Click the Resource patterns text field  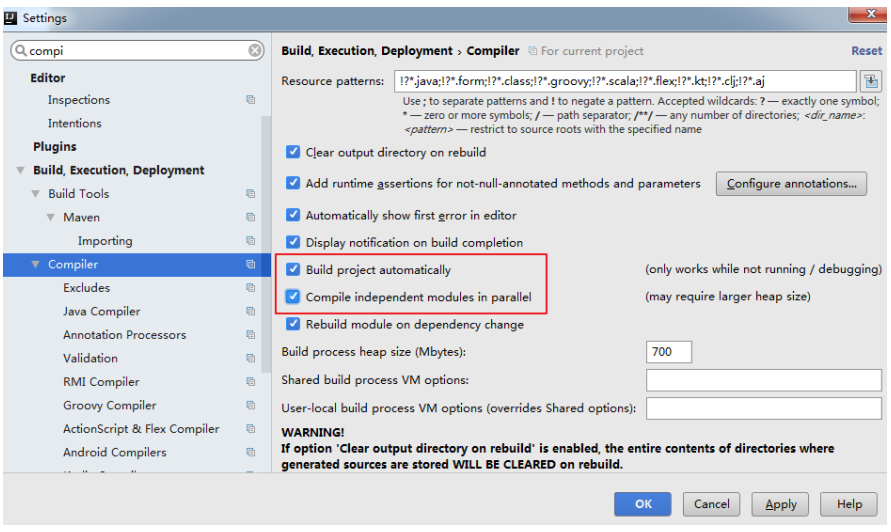[625, 81]
